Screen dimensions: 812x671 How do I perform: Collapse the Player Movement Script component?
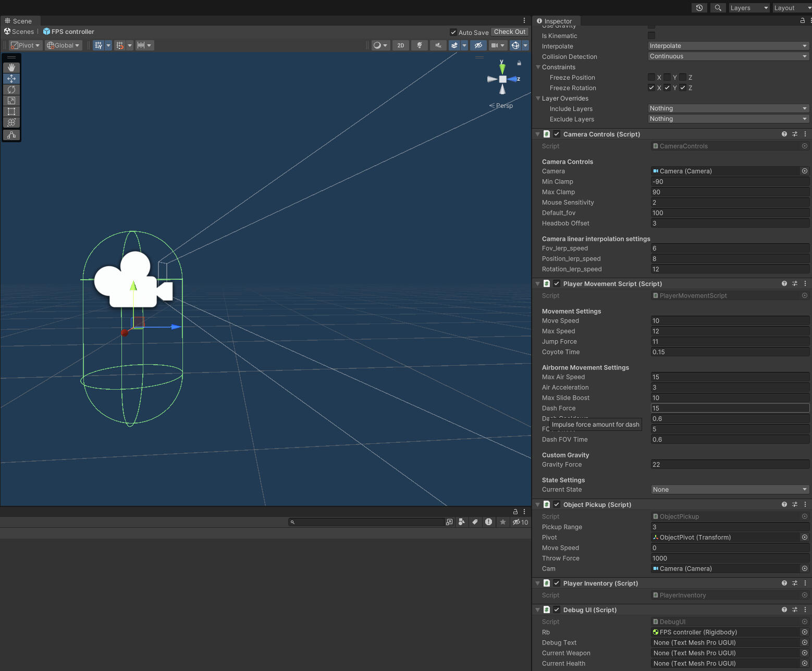pyautogui.click(x=537, y=284)
